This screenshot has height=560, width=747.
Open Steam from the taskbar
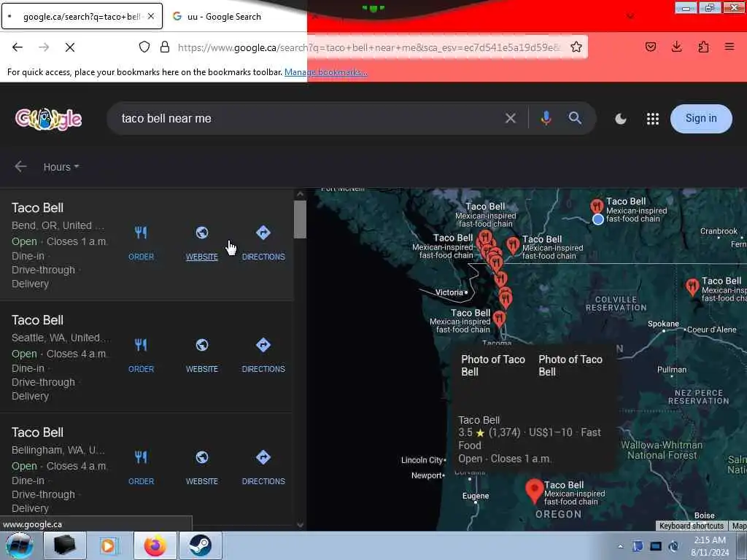click(200, 545)
